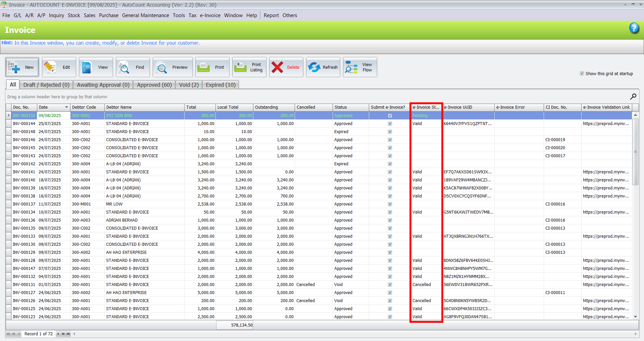Toggle 'Show this grid at startup' checkbox
The image size is (644, 341).
[582, 73]
